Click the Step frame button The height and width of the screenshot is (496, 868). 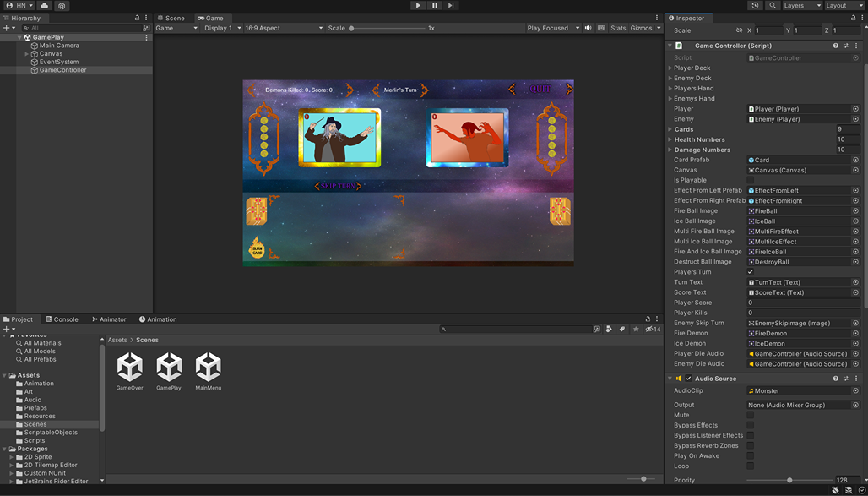pos(451,5)
